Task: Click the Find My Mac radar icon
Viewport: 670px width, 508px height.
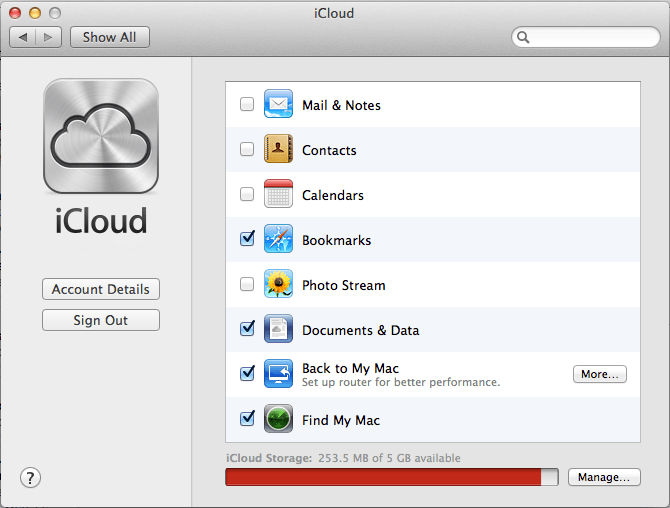Action: point(278,419)
